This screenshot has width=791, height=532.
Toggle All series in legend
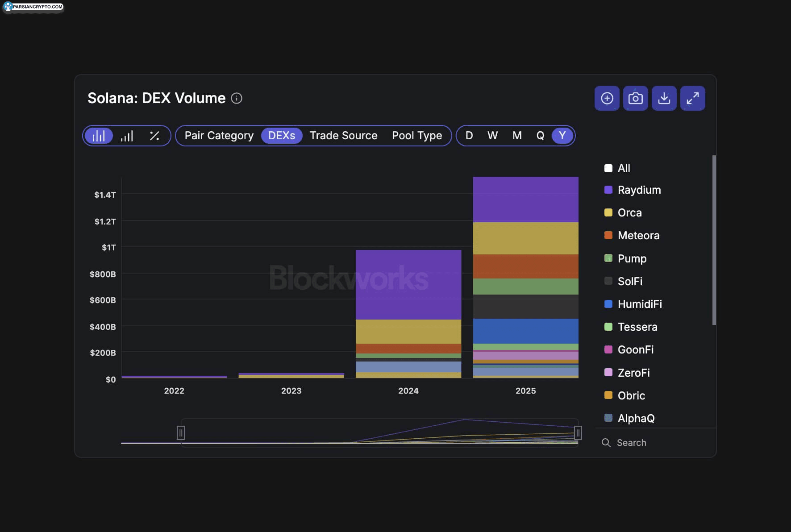tap(617, 168)
